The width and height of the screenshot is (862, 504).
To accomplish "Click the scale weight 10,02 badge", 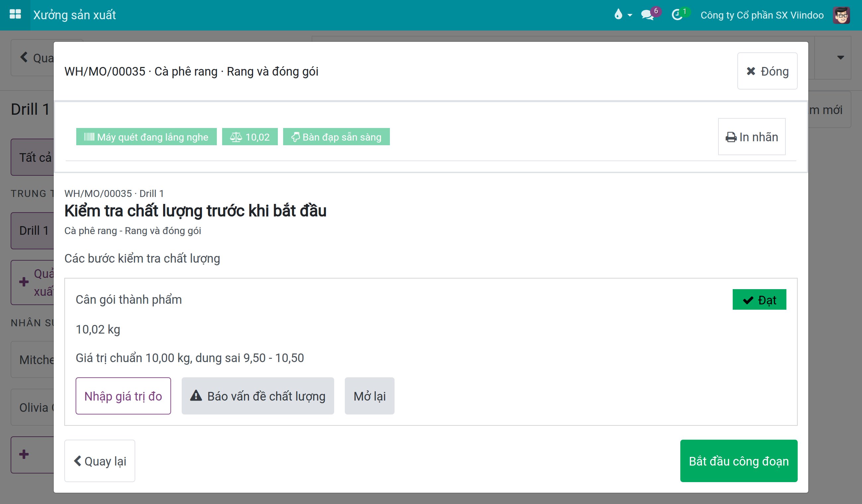I will point(250,137).
